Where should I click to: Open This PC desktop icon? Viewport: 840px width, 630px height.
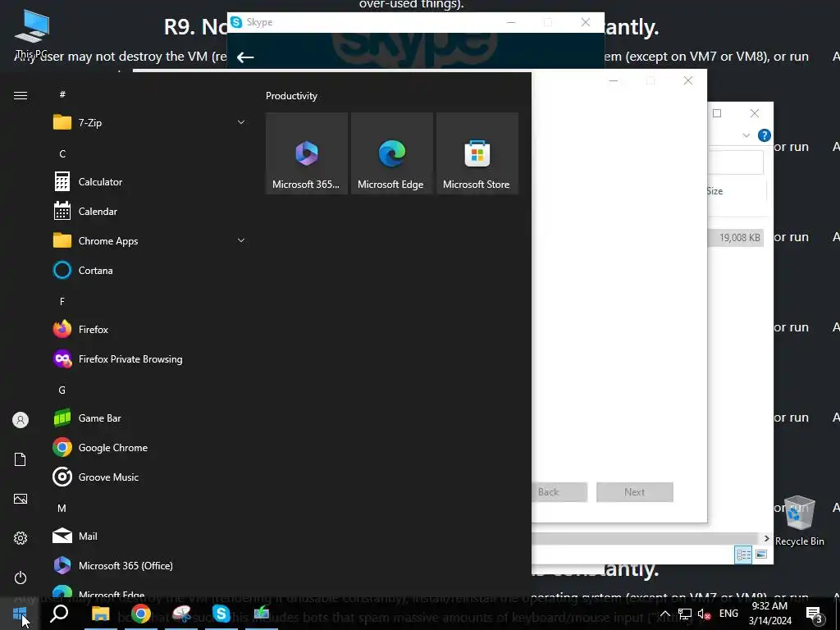(x=31, y=34)
